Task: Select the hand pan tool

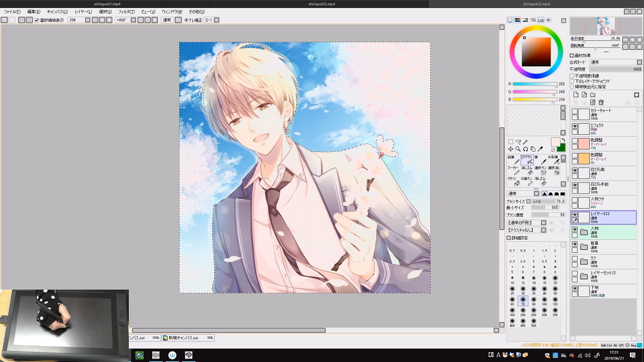Action: coord(533,149)
